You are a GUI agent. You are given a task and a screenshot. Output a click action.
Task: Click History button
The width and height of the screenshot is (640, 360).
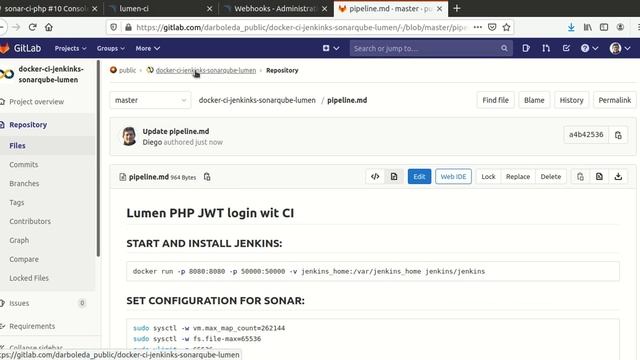571,100
